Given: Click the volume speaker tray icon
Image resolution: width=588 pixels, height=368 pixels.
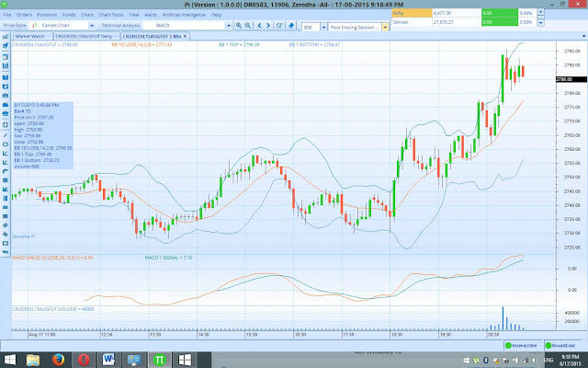Looking at the screenshot, I should 536,360.
